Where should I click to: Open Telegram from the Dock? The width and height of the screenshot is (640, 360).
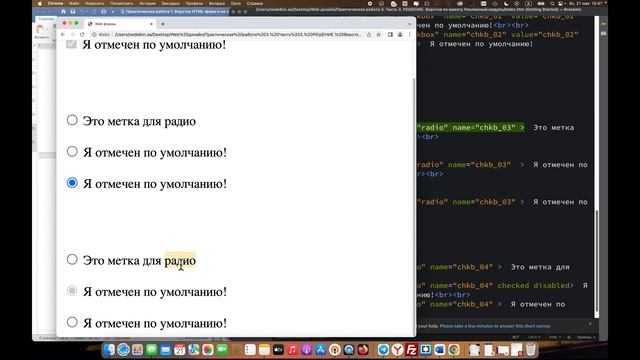(x=383, y=350)
